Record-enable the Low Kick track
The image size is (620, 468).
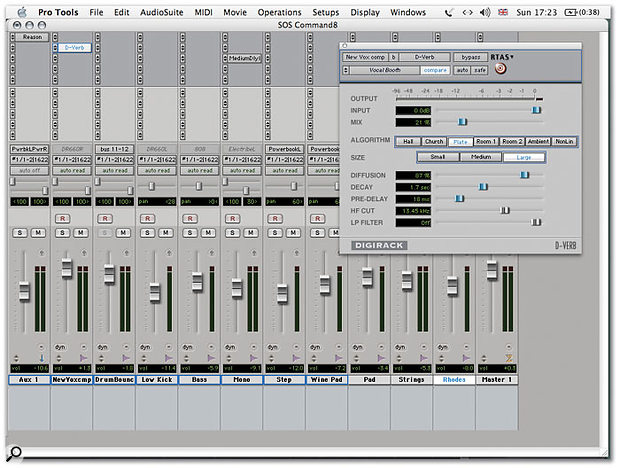pyautogui.click(x=147, y=219)
